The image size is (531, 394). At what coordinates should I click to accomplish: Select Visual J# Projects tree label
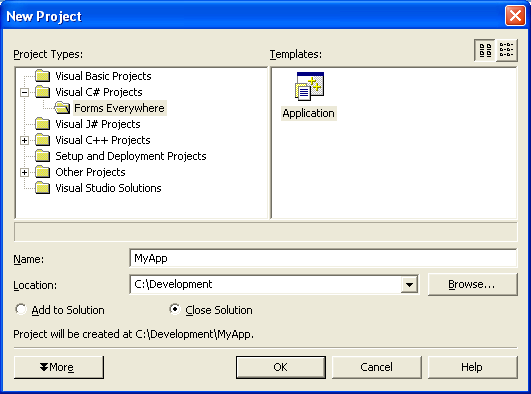tap(98, 124)
